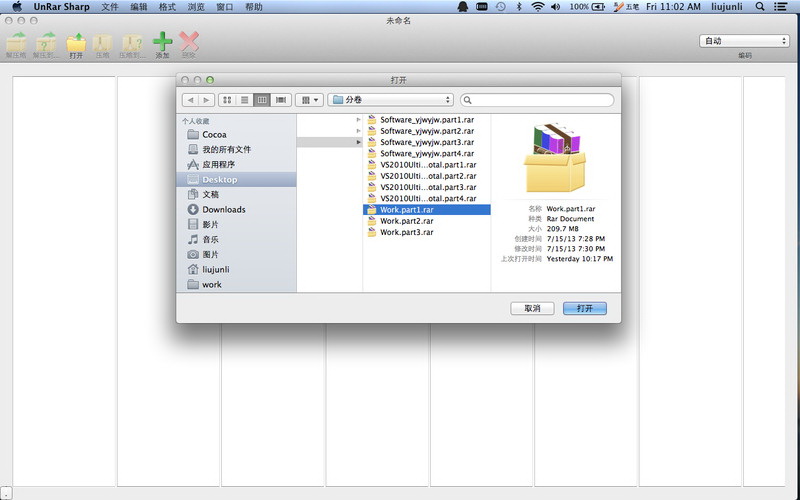Go back with the left arrow button

tap(190, 100)
